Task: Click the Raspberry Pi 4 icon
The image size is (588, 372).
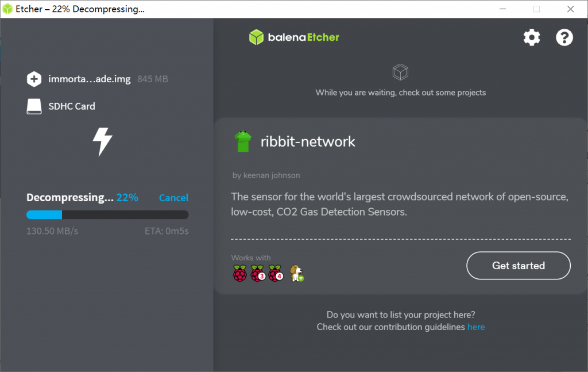Action: coord(276,273)
